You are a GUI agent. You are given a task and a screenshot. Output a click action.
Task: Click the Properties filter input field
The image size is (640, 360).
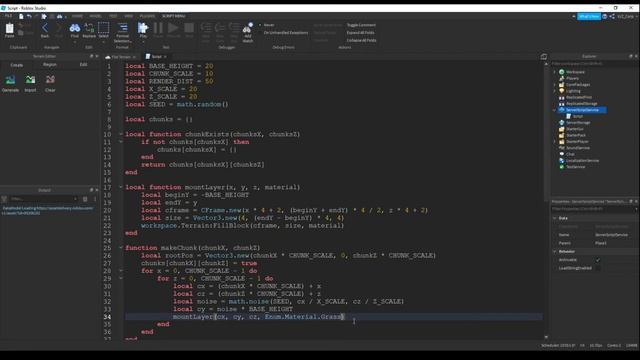(x=592, y=209)
